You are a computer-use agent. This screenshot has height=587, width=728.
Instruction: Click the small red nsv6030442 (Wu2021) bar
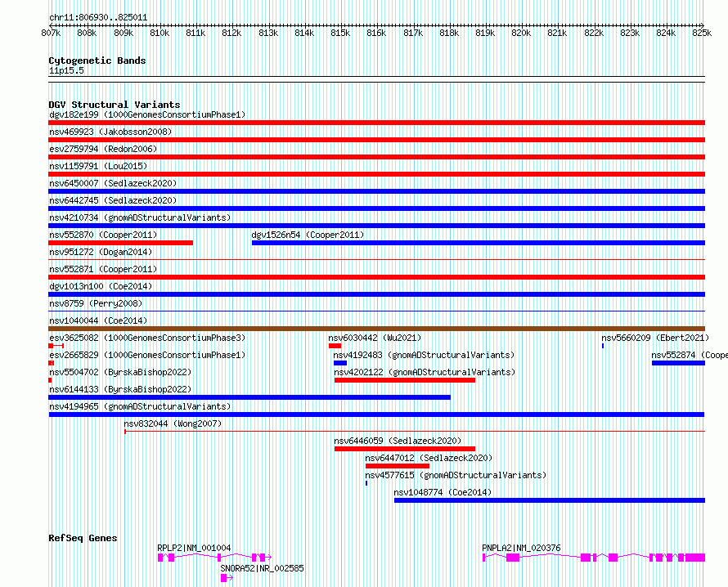point(335,346)
